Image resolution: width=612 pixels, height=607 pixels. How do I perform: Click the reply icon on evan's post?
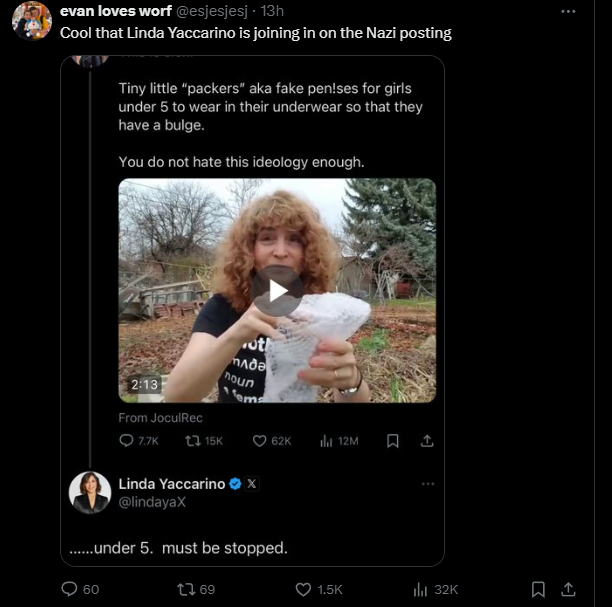70,589
